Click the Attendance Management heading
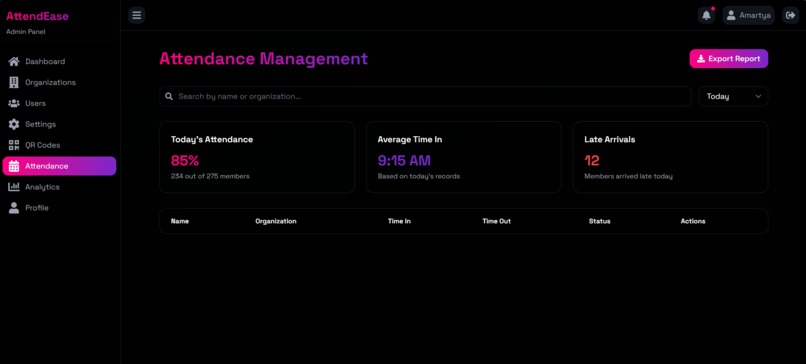 point(264,59)
